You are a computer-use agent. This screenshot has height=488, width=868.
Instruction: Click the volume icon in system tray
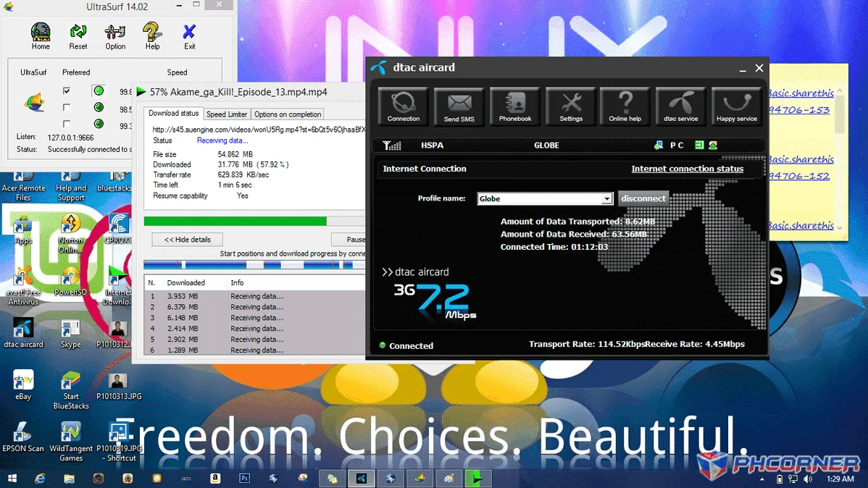click(x=808, y=479)
